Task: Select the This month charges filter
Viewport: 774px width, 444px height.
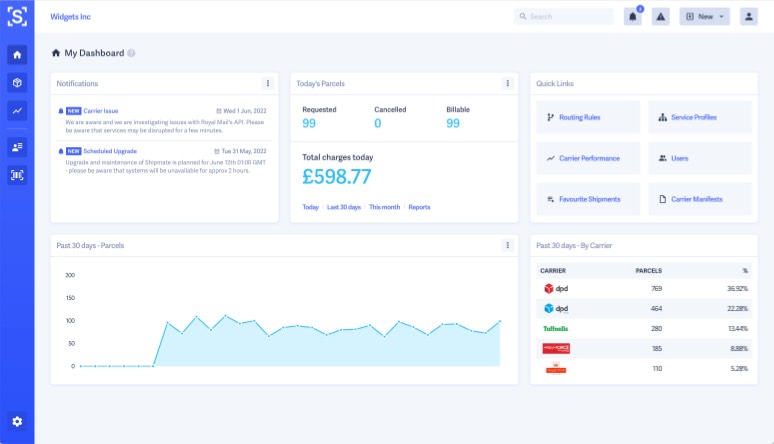Action: pos(384,207)
